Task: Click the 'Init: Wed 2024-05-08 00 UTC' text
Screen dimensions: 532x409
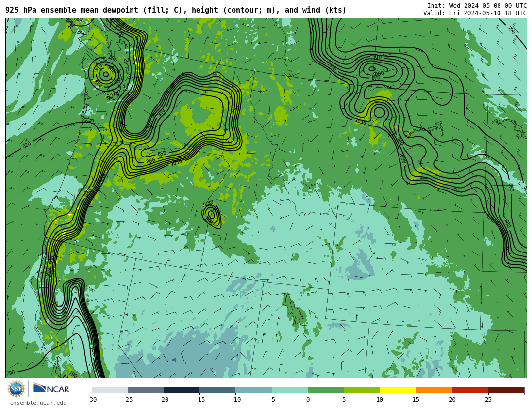Action: click(x=477, y=6)
